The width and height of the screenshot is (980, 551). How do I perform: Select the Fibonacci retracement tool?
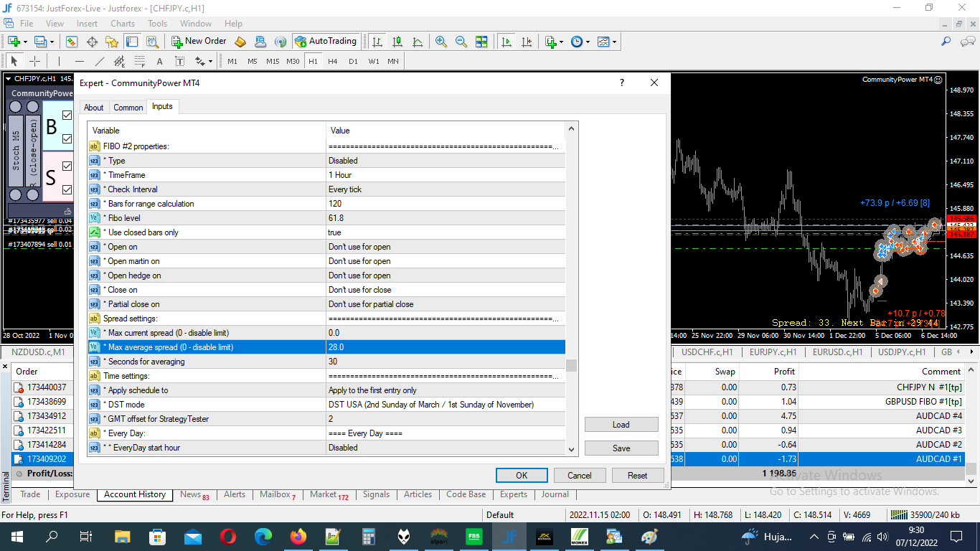[139, 61]
